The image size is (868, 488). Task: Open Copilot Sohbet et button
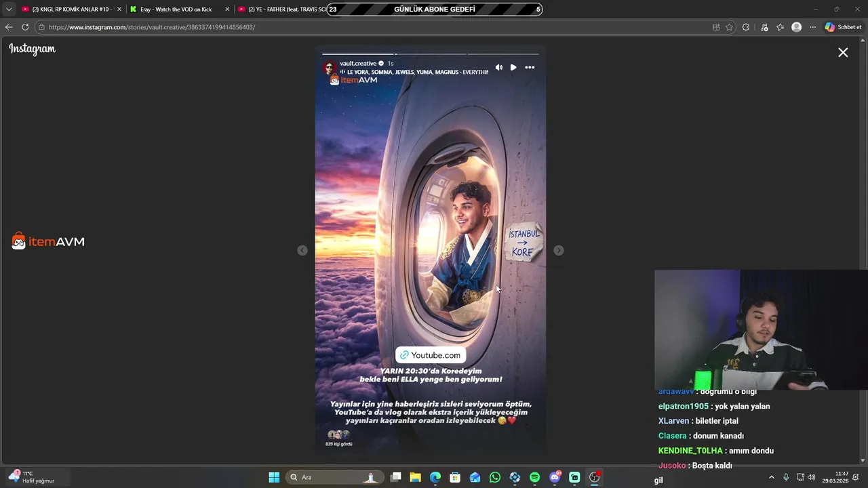pos(843,27)
